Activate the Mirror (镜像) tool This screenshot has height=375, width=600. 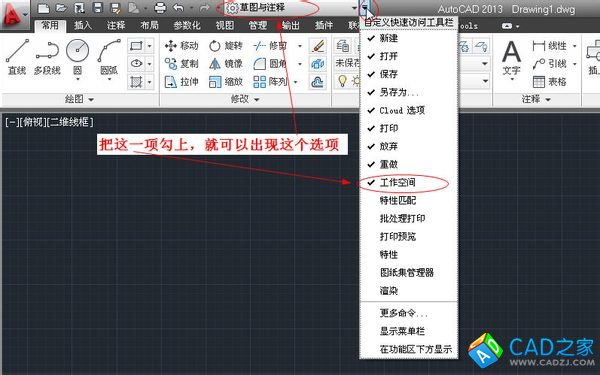coord(226,64)
